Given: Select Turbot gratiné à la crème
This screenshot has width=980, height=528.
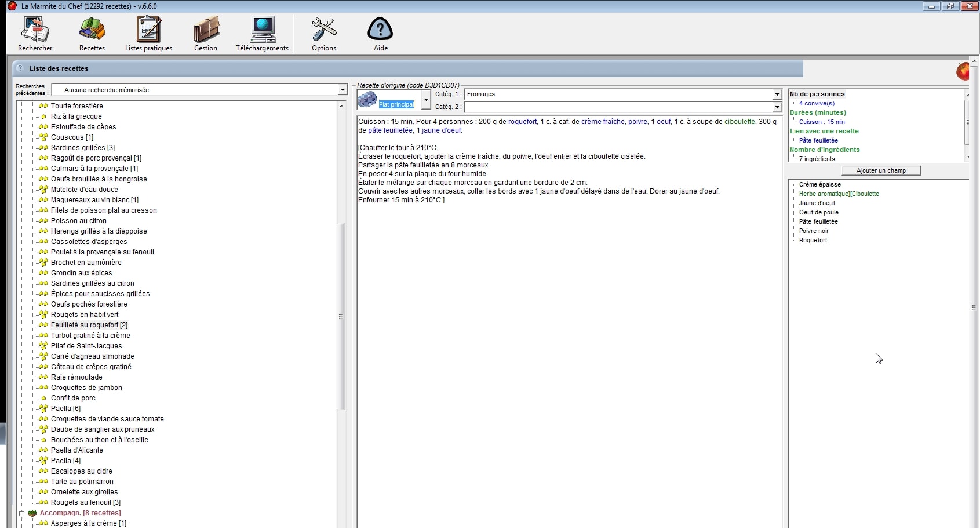Looking at the screenshot, I should click(x=90, y=336).
